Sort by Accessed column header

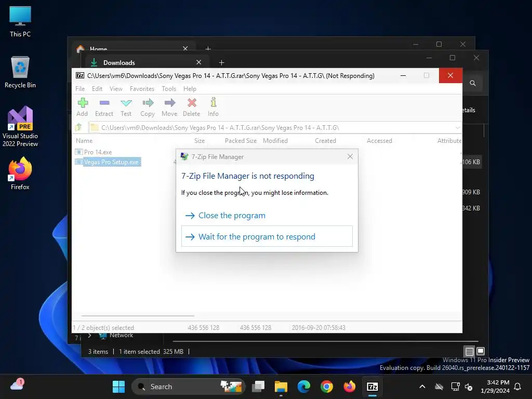379,140
